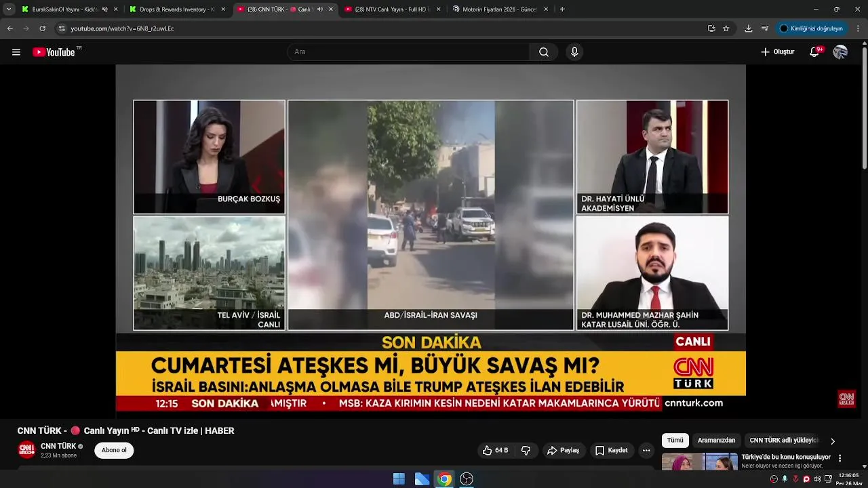Open Google Chrome from the taskbar
The height and width of the screenshot is (488, 868).
tap(444, 479)
